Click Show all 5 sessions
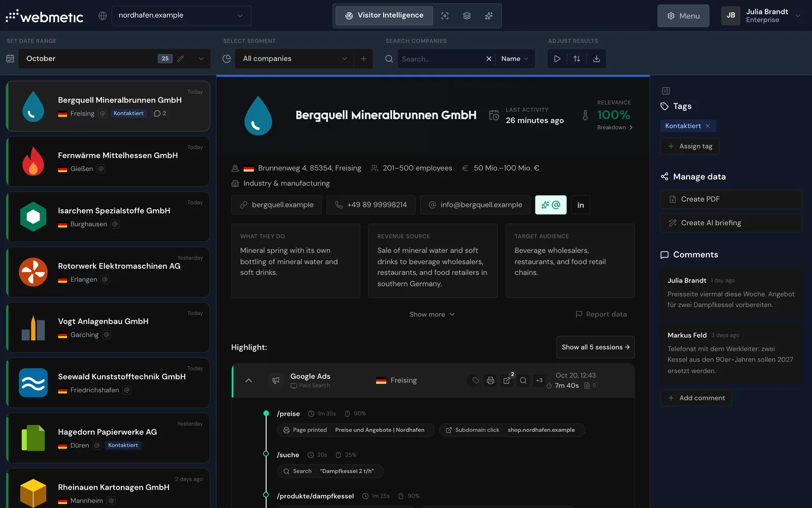This screenshot has width=812, height=508. (595, 347)
